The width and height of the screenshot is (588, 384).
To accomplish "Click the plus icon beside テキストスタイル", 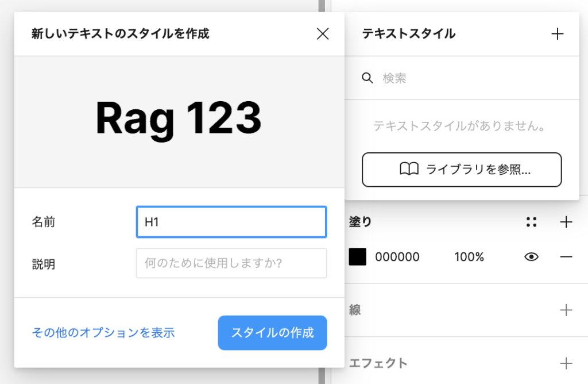I will [557, 34].
